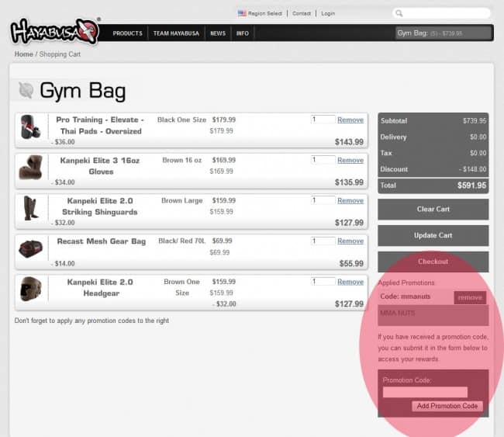Remove Kanpeki Elite Headgear from cart
The height and width of the screenshot is (437, 504).
(350, 282)
